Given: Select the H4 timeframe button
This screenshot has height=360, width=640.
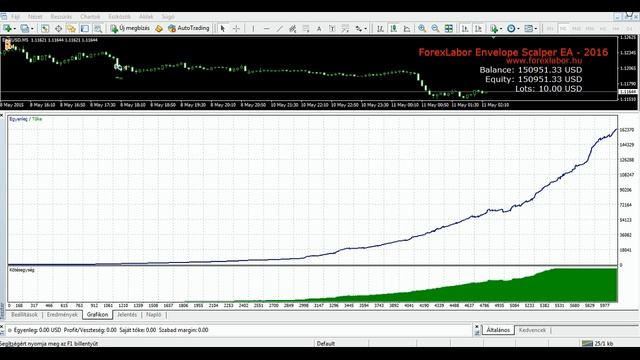Looking at the screenshot, I should 616,29.
